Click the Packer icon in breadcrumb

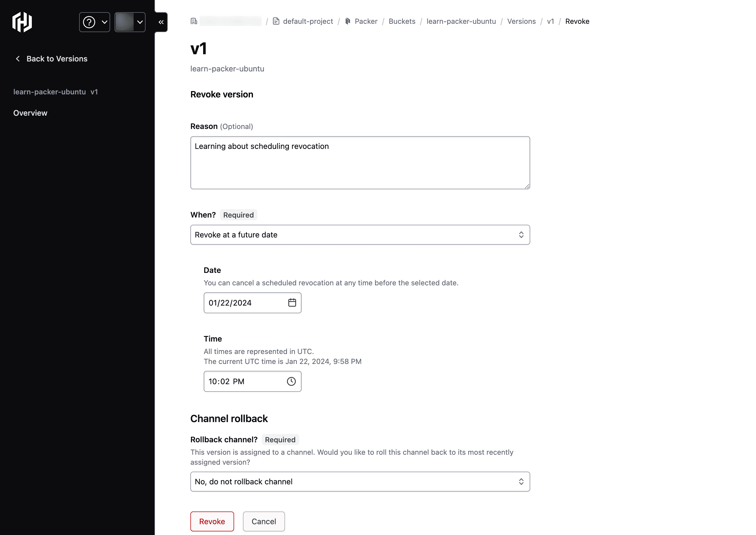348,21
